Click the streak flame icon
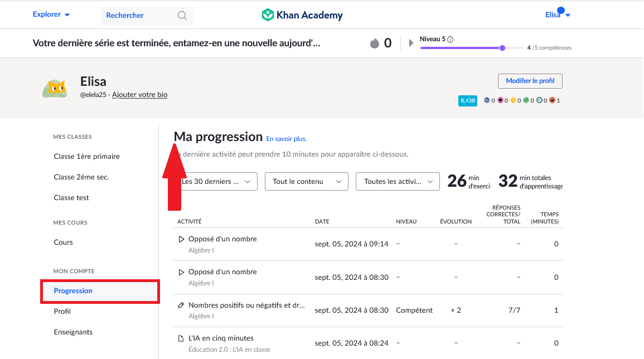 [x=374, y=43]
